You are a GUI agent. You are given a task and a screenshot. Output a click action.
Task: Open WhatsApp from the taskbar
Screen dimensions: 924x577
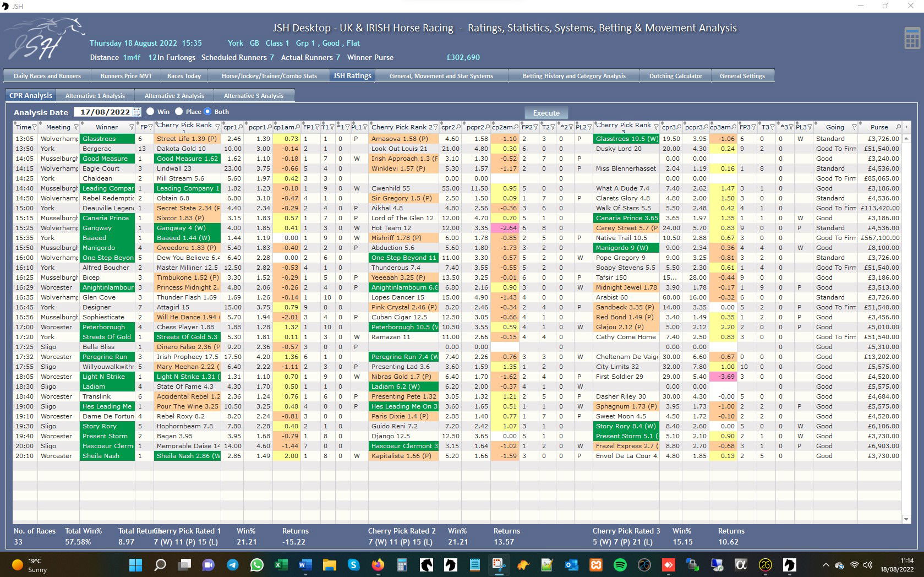256,565
